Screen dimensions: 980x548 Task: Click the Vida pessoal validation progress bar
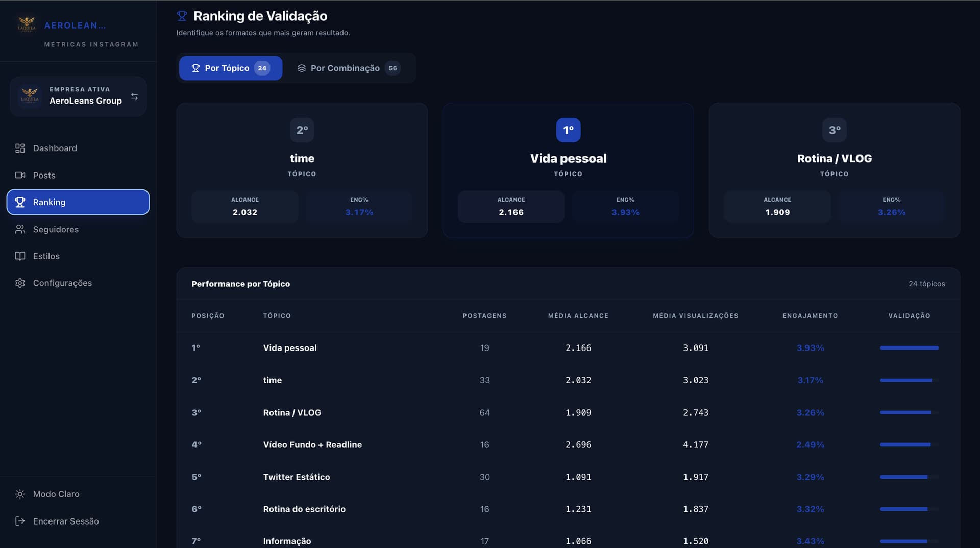(x=909, y=348)
